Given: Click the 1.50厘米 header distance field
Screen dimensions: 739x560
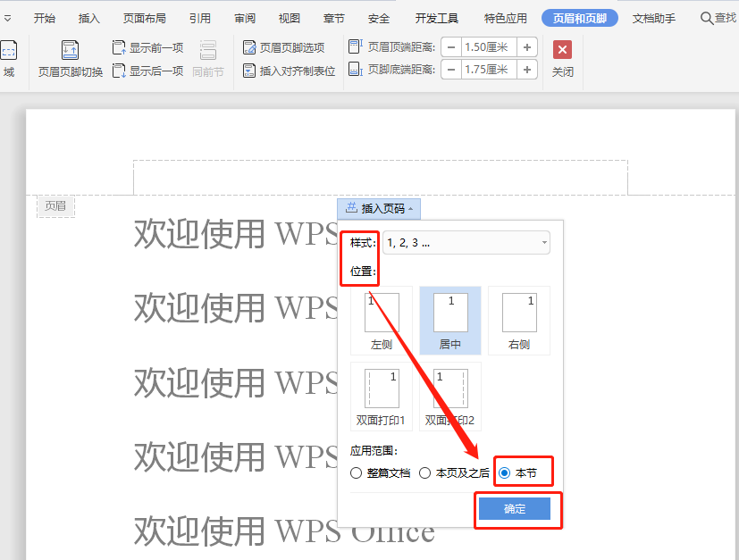Looking at the screenshot, I should pyautogui.click(x=489, y=47).
